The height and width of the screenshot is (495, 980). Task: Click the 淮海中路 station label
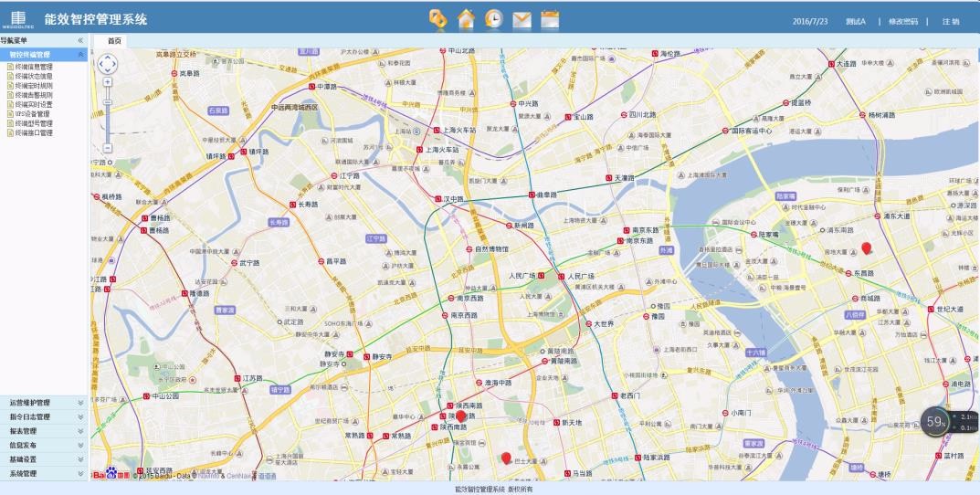pyautogui.click(x=498, y=383)
